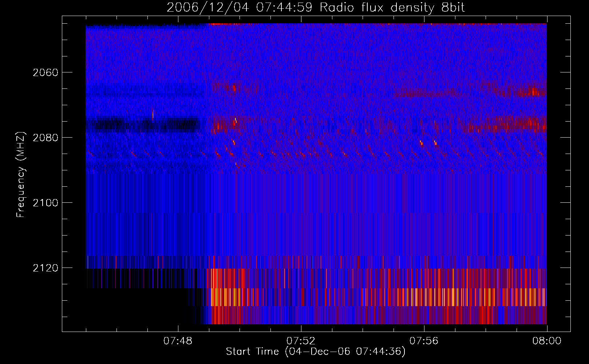The height and width of the screenshot is (364, 589).
Task: Select the 2100 frequency tick label
Action: tap(46, 203)
